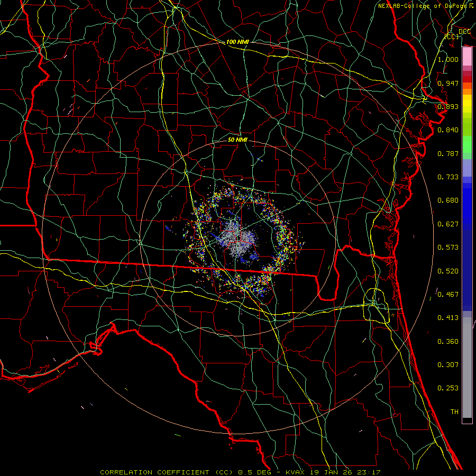Select the dark blue band near 0.467
This screenshot has width=476, height=476.
467,294
